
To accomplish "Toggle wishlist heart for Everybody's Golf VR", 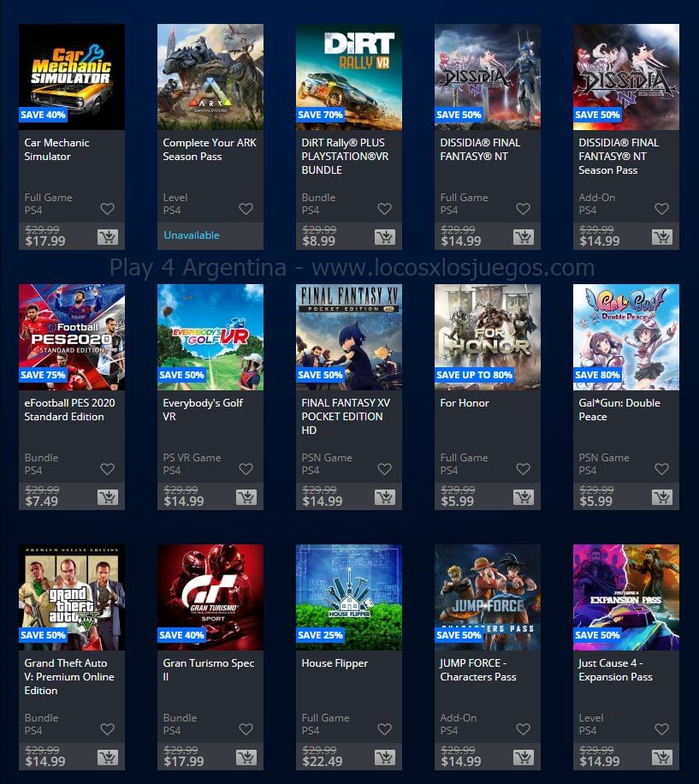I will coord(246,468).
